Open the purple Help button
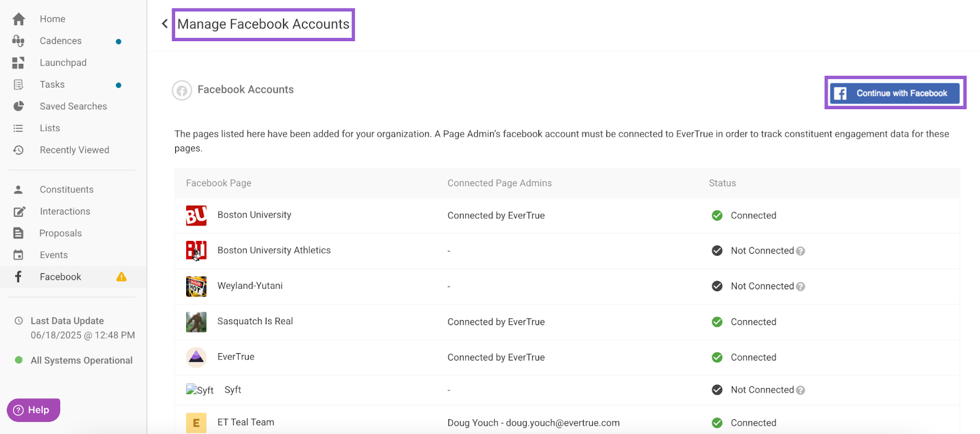The image size is (980, 434). coord(34,410)
